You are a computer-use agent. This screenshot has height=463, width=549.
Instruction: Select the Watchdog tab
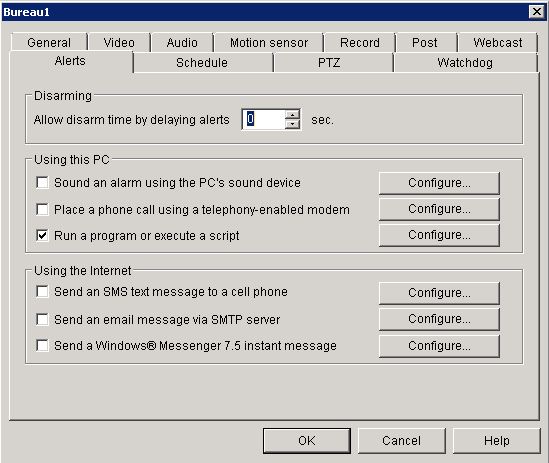coord(465,63)
